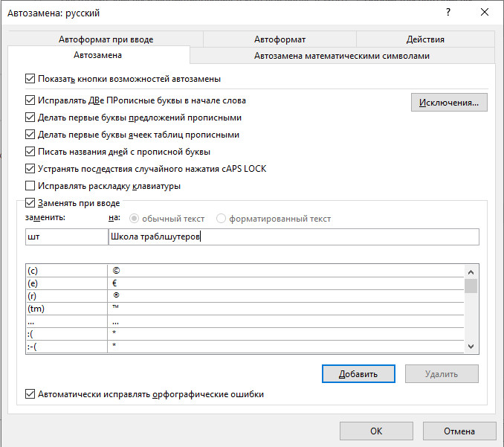Toggle 'Показать кнопки возможностей автозамены' checkbox
This screenshot has width=504, height=447.
click(30, 78)
